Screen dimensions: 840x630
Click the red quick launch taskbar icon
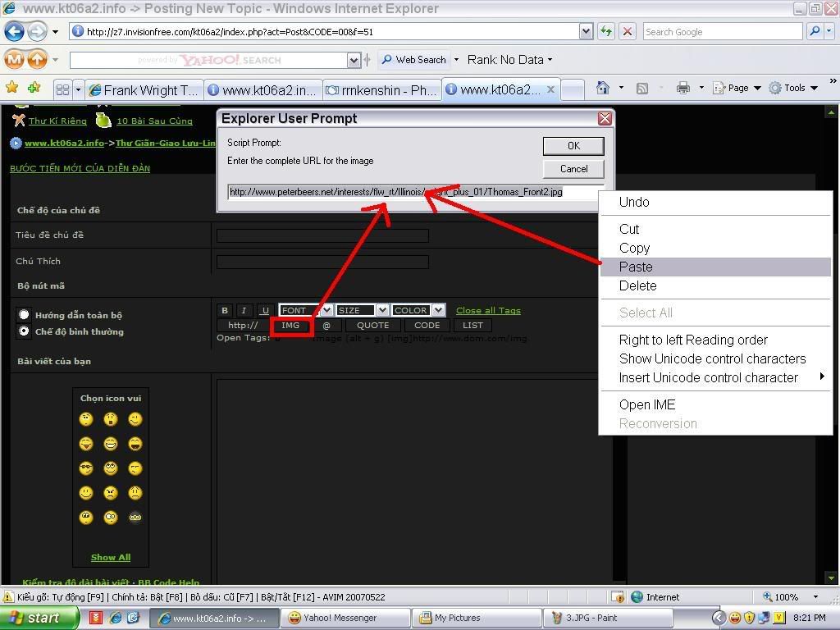coord(96,618)
